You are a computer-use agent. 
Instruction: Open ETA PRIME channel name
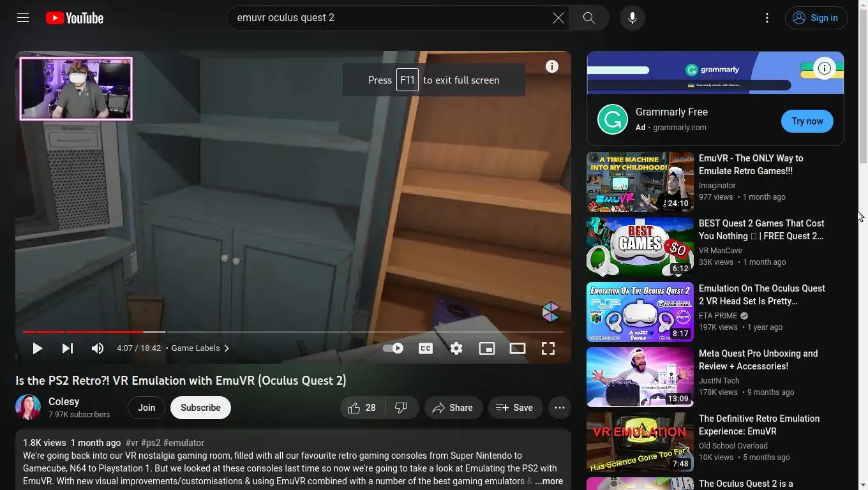coord(718,316)
